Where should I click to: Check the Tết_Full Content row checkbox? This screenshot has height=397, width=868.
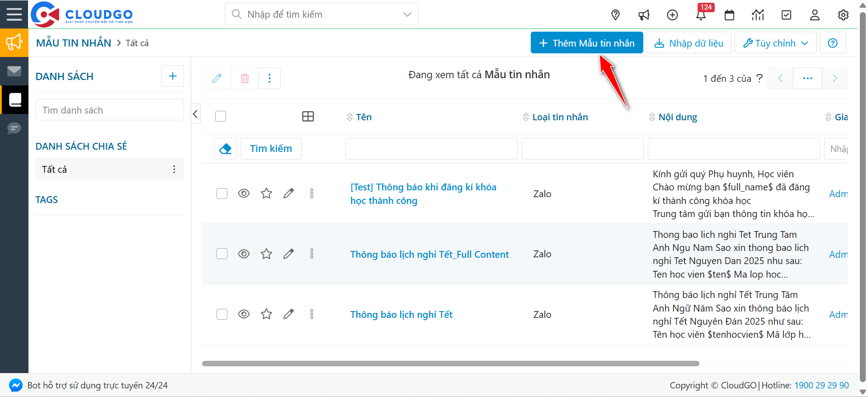(222, 254)
